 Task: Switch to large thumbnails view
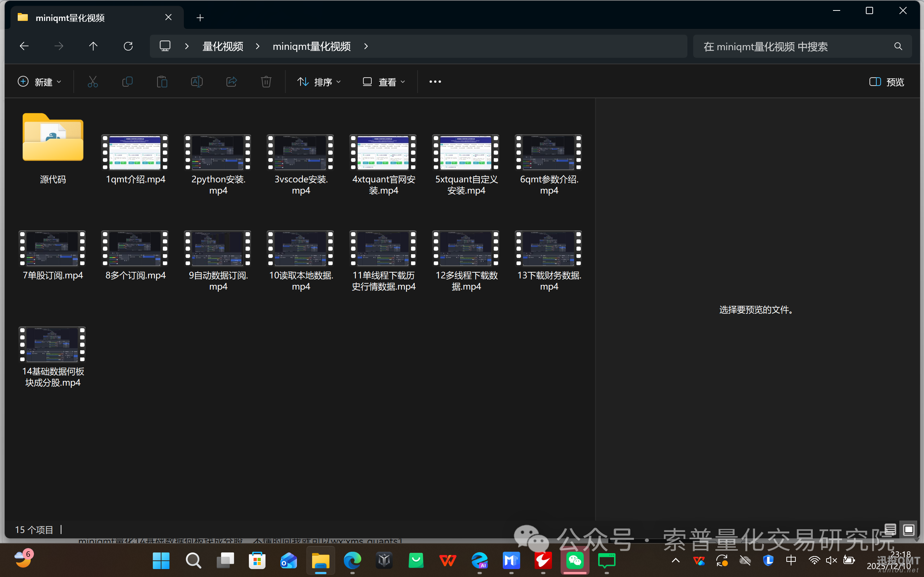click(x=908, y=529)
